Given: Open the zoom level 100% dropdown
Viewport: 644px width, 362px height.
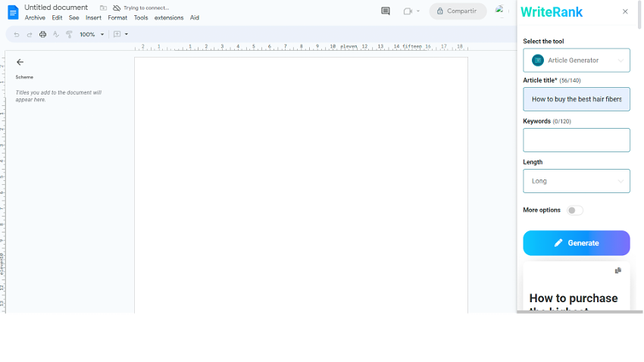Looking at the screenshot, I should 92,35.
